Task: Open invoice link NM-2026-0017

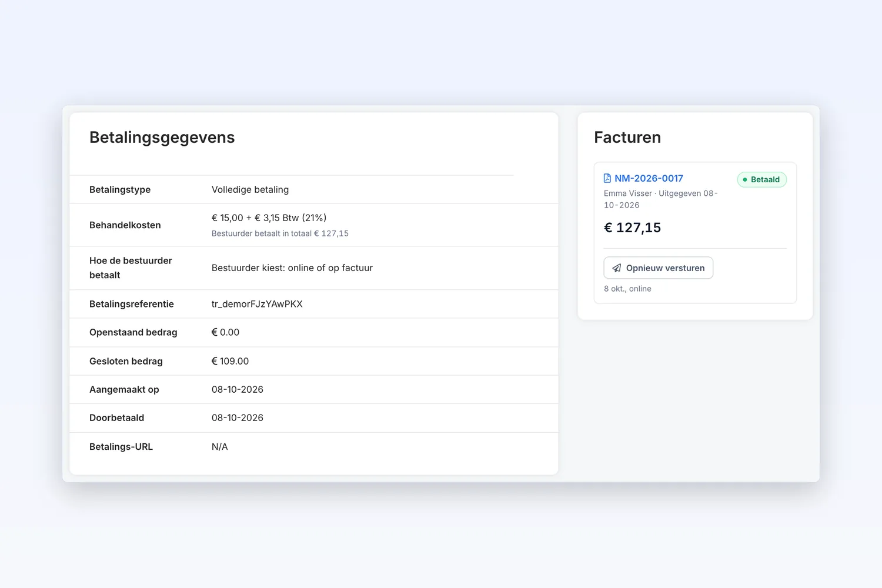Action: click(649, 178)
